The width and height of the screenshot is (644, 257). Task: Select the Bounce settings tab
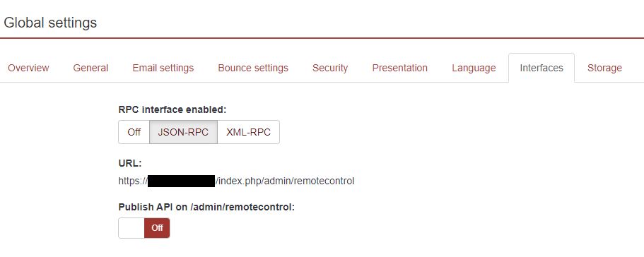pos(253,68)
